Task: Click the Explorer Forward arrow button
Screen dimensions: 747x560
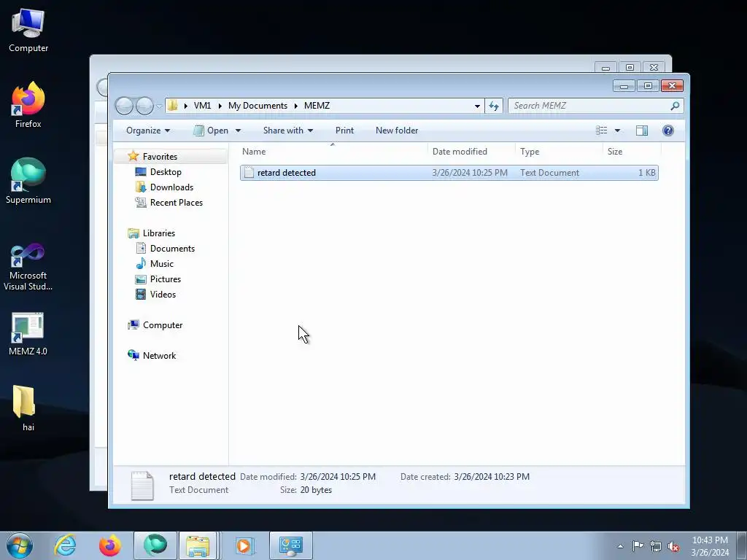Action: tap(144, 106)
